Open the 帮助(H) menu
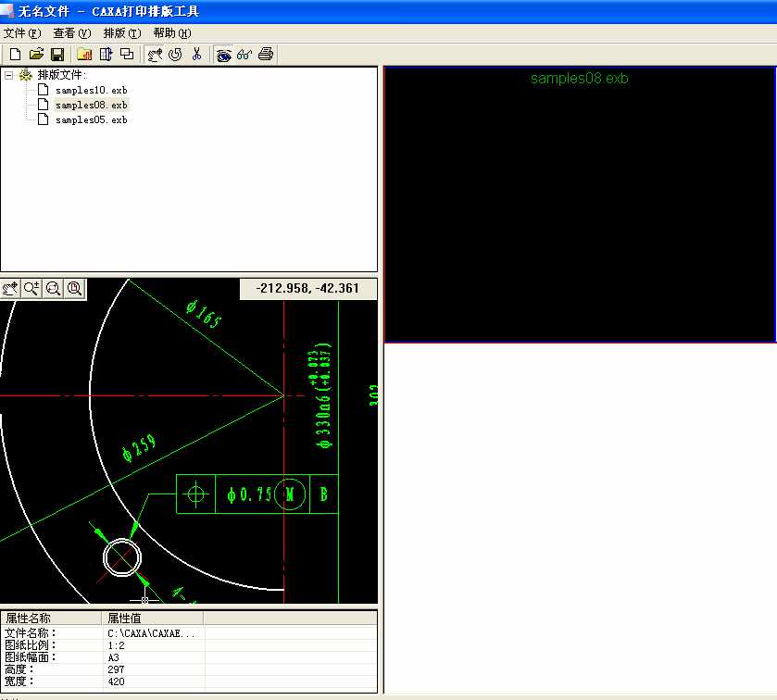The width and height of the screenshot is (777, 700). point(172,33)
